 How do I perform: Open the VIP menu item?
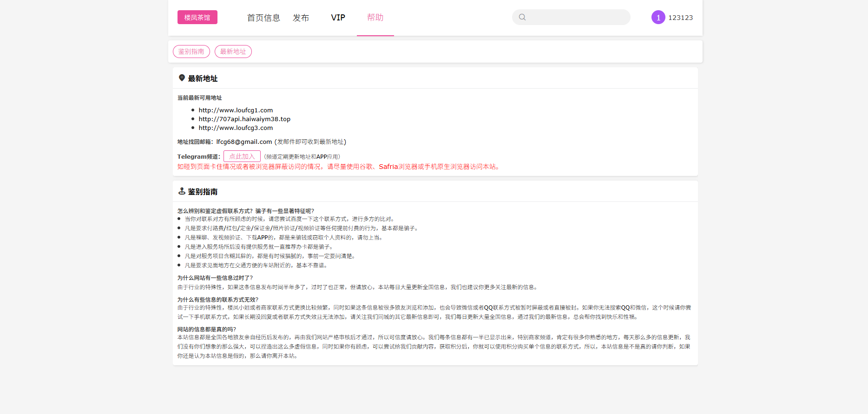point(338,18)
